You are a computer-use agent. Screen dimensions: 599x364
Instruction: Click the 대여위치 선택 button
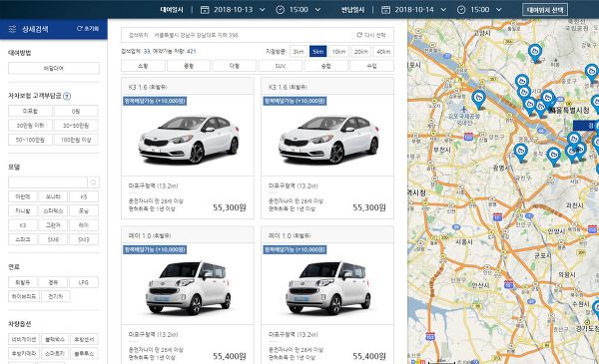pyautogui.click(x=545, y=10)
